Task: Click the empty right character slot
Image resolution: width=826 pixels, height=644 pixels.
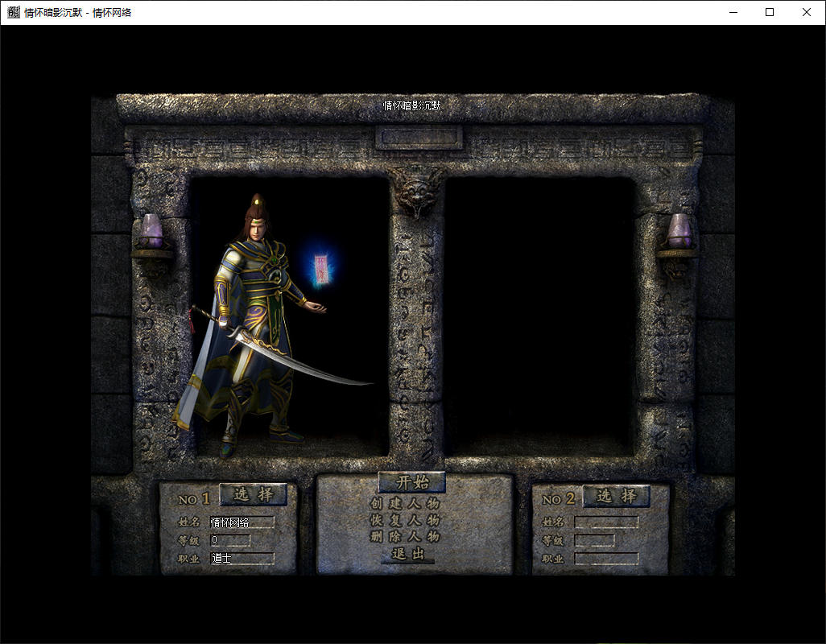Action: click(x=540, y=316)
